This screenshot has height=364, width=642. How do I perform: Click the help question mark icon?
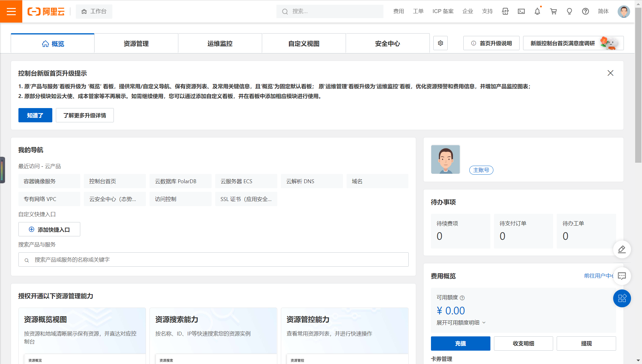click(585, 11)
